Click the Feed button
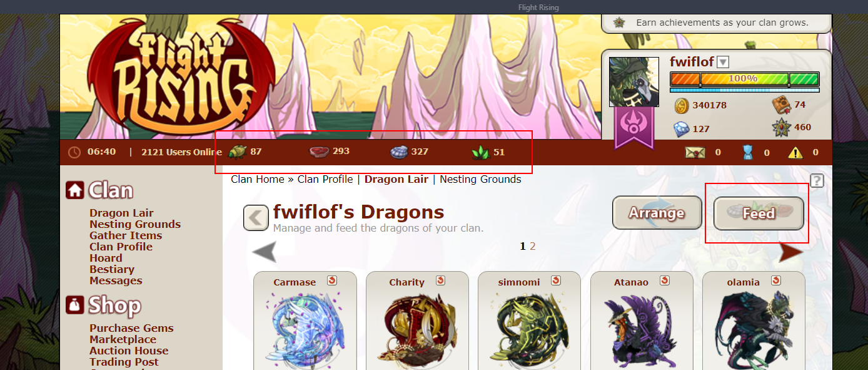The width and height of the screenshot is (868, 370). (x=759, y=213)
